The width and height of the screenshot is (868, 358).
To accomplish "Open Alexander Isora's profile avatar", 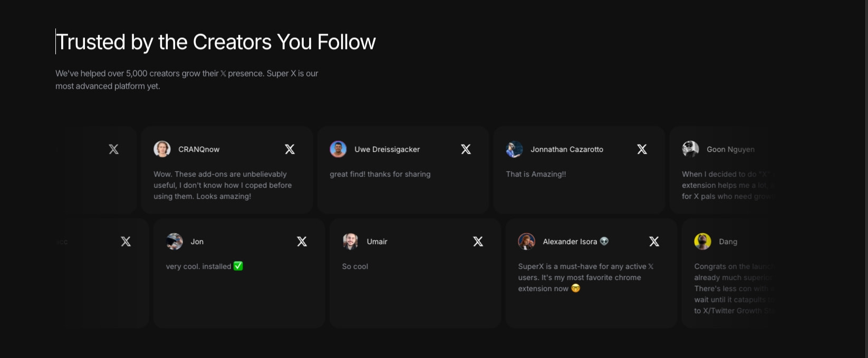I will (x=527, y=241).
